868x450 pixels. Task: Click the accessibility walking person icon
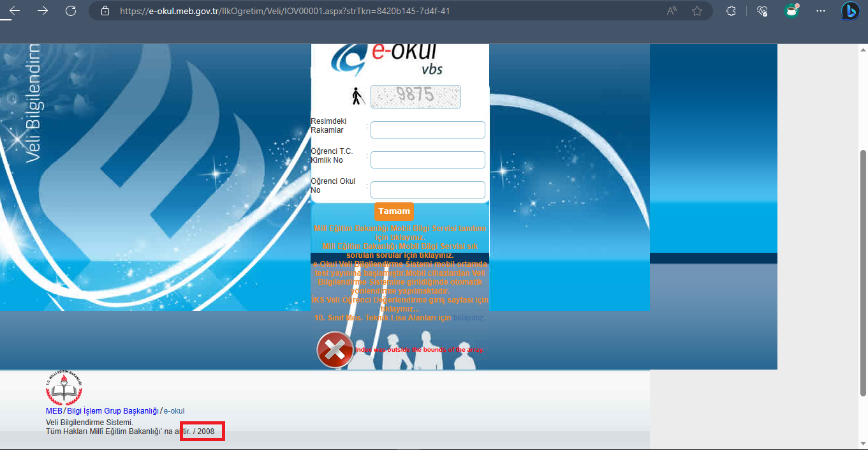pyautogui.click(x=358, y=96)
